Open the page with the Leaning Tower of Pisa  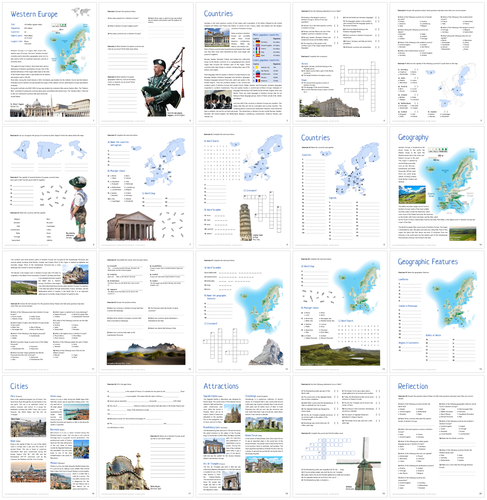tap(243, 188)
